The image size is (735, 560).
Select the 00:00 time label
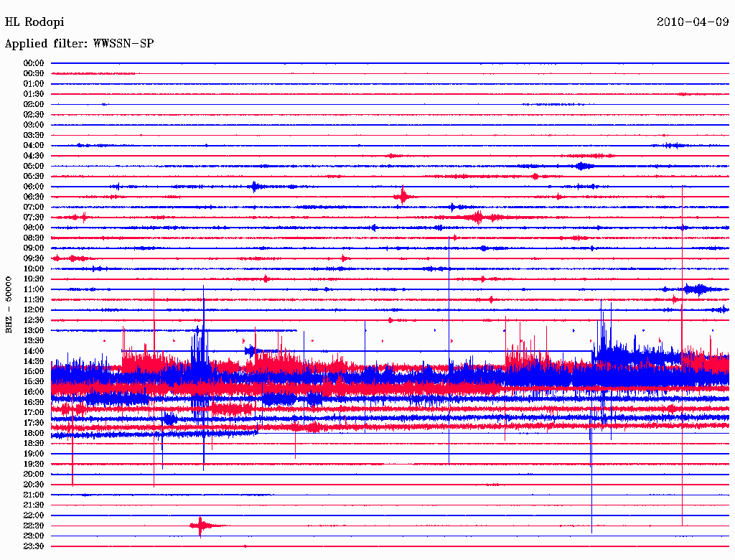[x=34, y=63]
